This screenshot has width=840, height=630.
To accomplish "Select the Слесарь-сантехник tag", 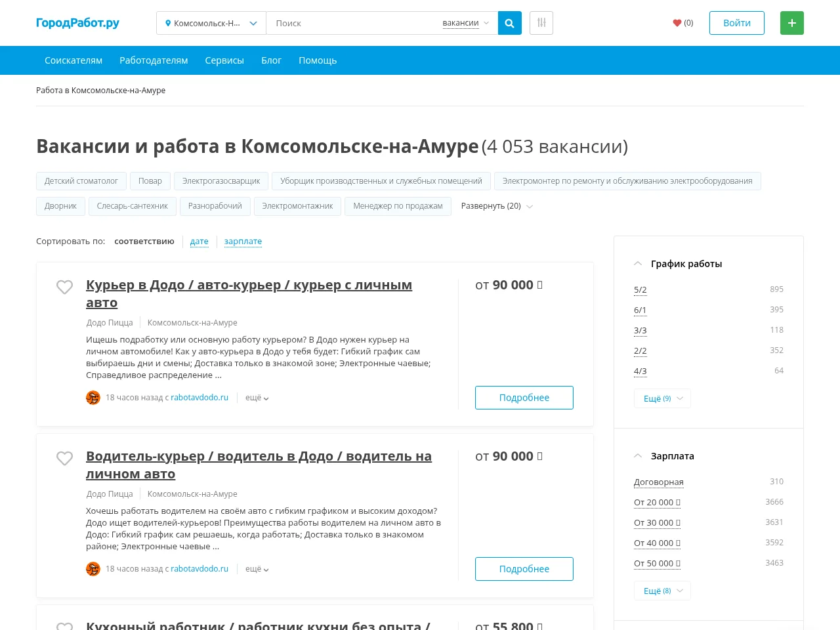I will click(x=133, y=206).
